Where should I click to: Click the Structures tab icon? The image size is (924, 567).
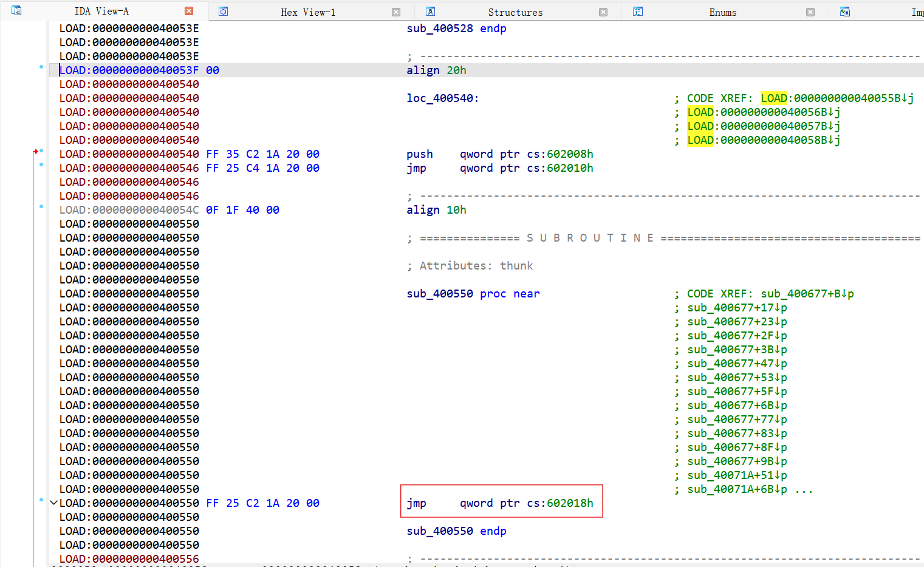click(431, 12)
